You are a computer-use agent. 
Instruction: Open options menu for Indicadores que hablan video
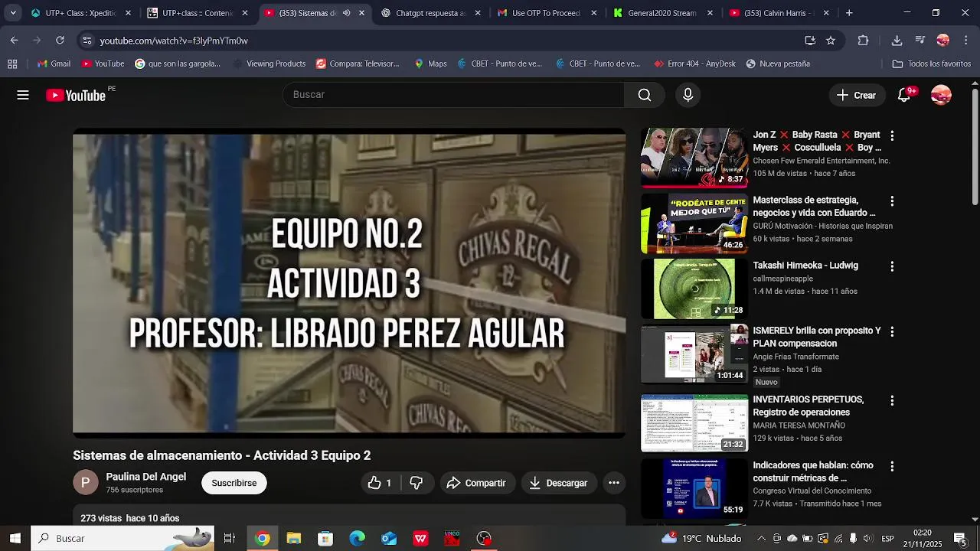(x=891, y=467)
